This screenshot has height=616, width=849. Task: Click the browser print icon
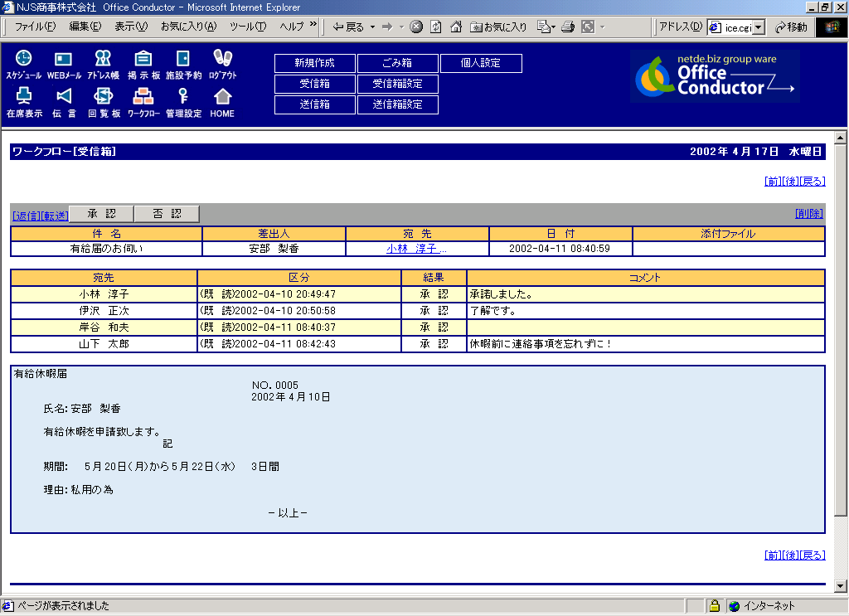[x=567, y=27]
